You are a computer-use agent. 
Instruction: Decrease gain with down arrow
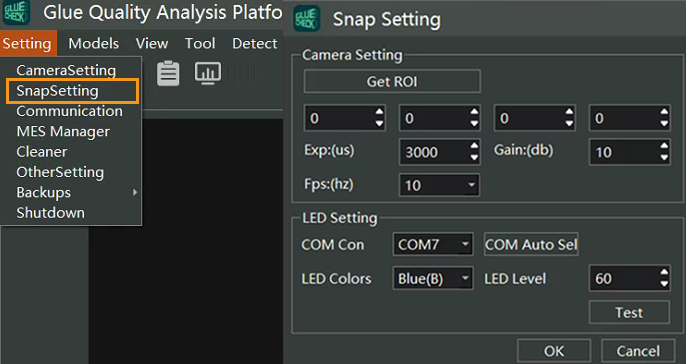click(665, 158)
